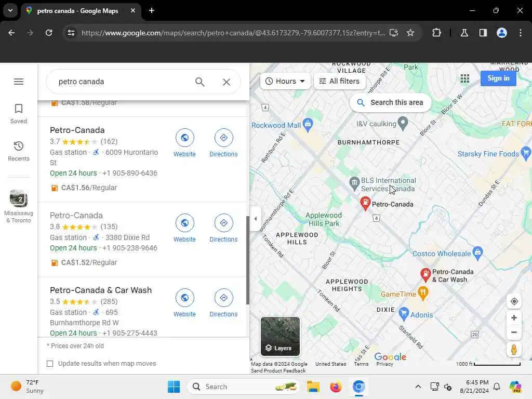The height and width of the screenshot is (399, 532).
Task: Close the petro canada Google Maps tab
Action: (x=133, y=10)
